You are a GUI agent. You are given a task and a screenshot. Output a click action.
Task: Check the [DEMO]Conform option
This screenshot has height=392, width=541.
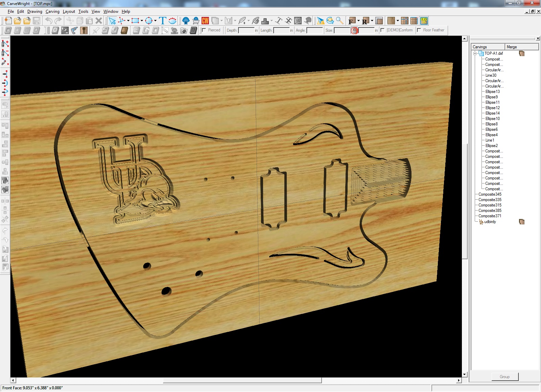(382, 30)
